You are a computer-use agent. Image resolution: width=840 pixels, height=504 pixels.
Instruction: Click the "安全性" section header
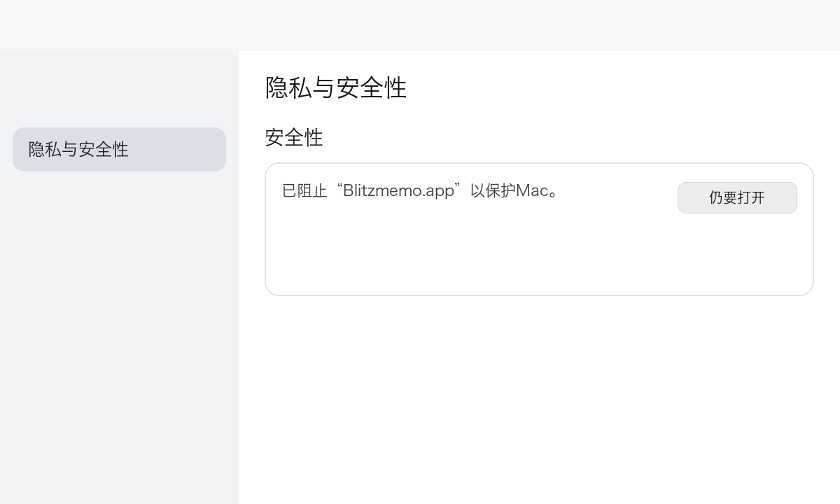tap(294, 137)
